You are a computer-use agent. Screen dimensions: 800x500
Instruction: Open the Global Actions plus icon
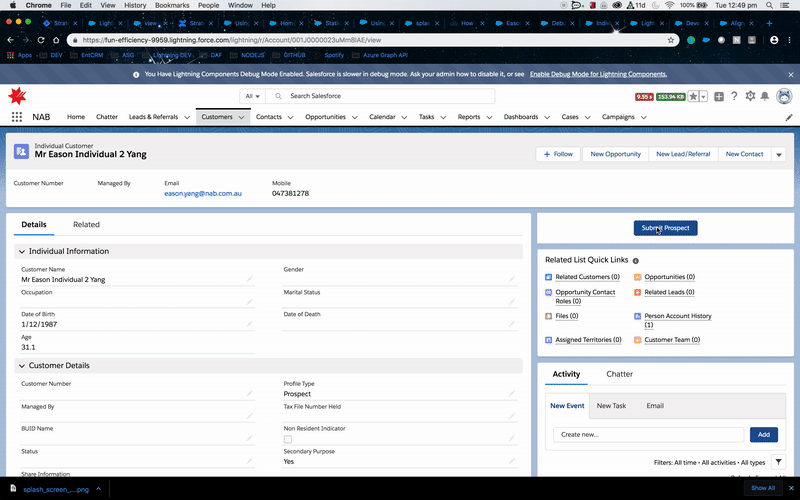[719, 96]
